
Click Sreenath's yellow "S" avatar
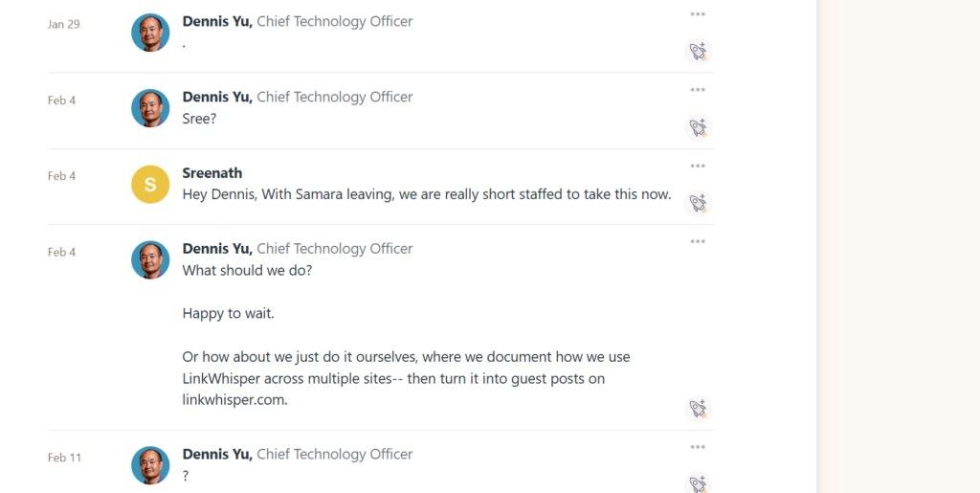(150, 184)
